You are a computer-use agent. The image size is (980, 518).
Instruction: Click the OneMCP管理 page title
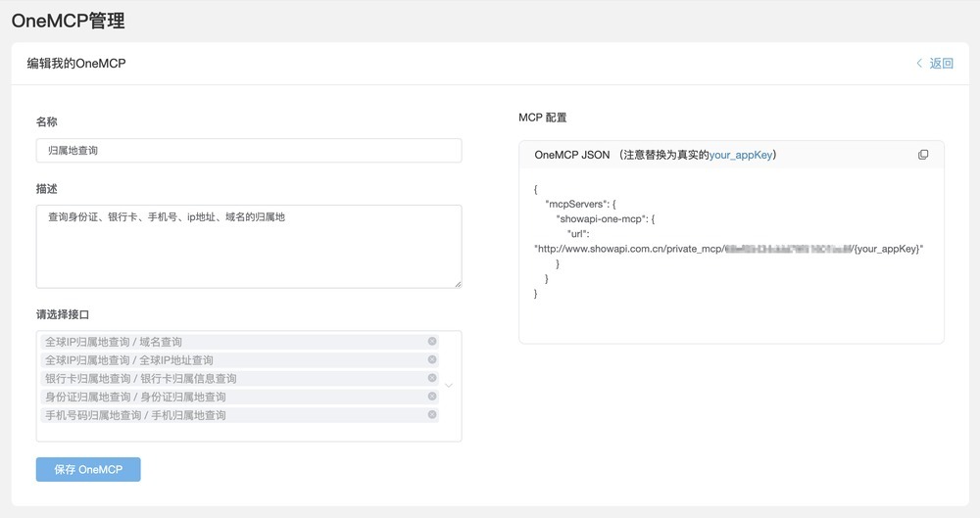[68, 21]
